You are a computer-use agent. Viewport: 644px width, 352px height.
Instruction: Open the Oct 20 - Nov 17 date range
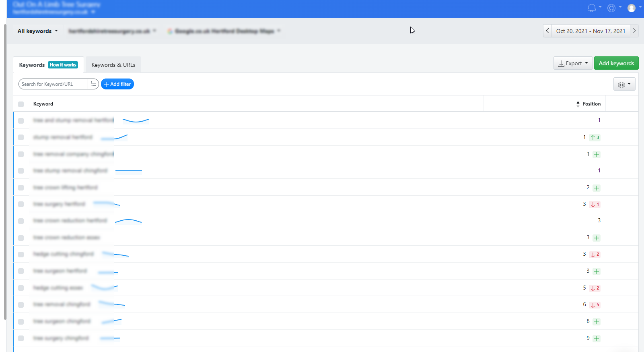pyautogui.click(x=591, y=31)
